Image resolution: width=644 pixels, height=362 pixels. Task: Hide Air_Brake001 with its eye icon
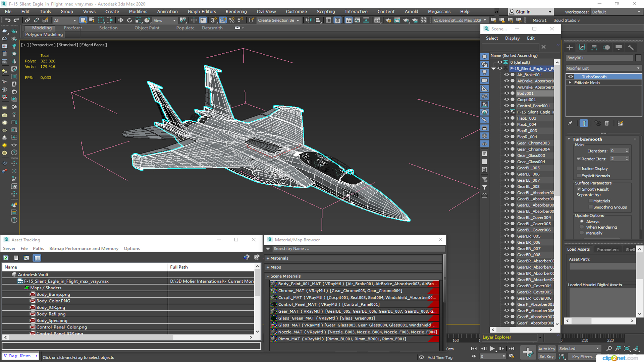click(x=507, y=75)
